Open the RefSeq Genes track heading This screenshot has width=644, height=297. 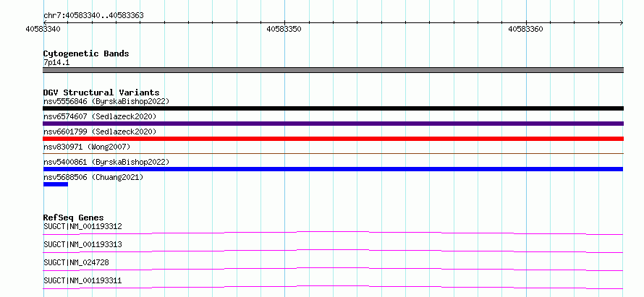74,218
